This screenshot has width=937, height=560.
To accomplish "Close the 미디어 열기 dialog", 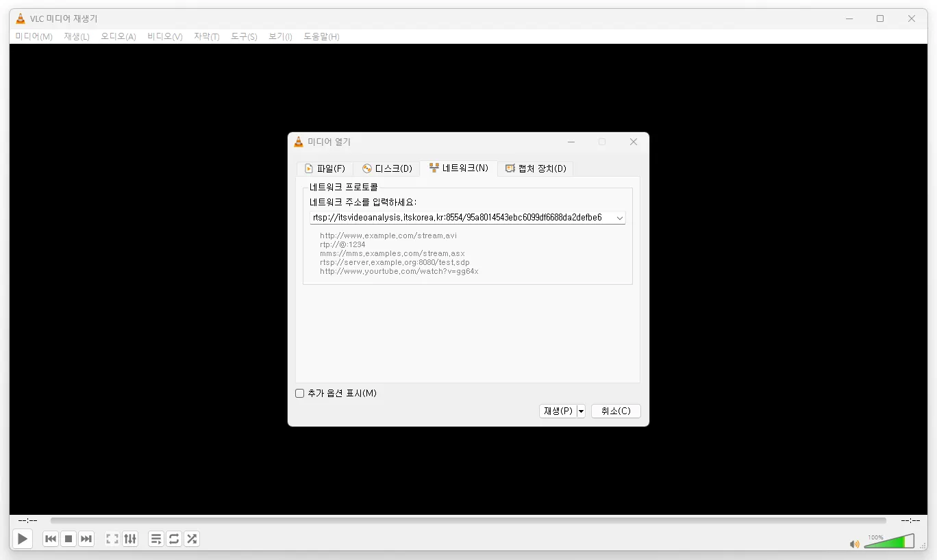I will 634,142.
